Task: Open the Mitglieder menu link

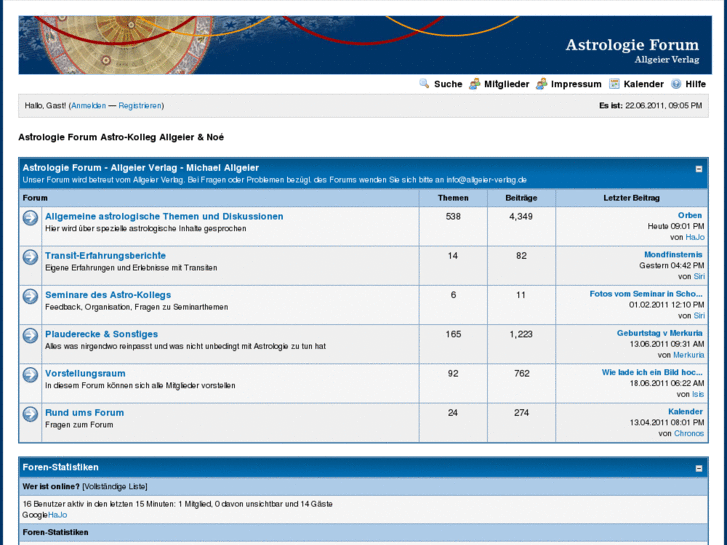Action: point(506,84)
